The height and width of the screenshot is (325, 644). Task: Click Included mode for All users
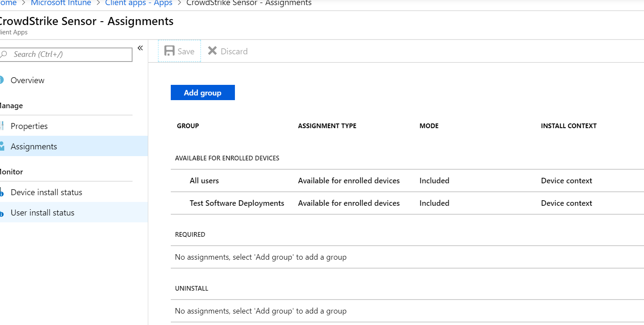point(434,180)
